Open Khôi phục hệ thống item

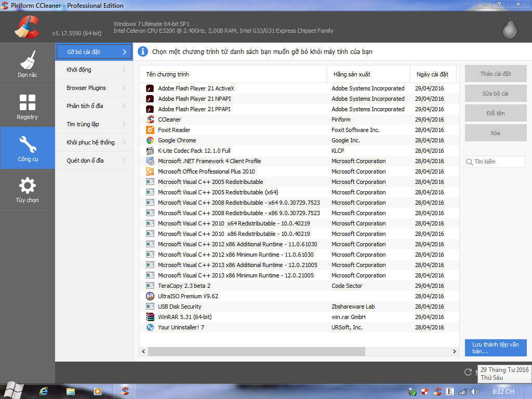click(x=94, y=142)
